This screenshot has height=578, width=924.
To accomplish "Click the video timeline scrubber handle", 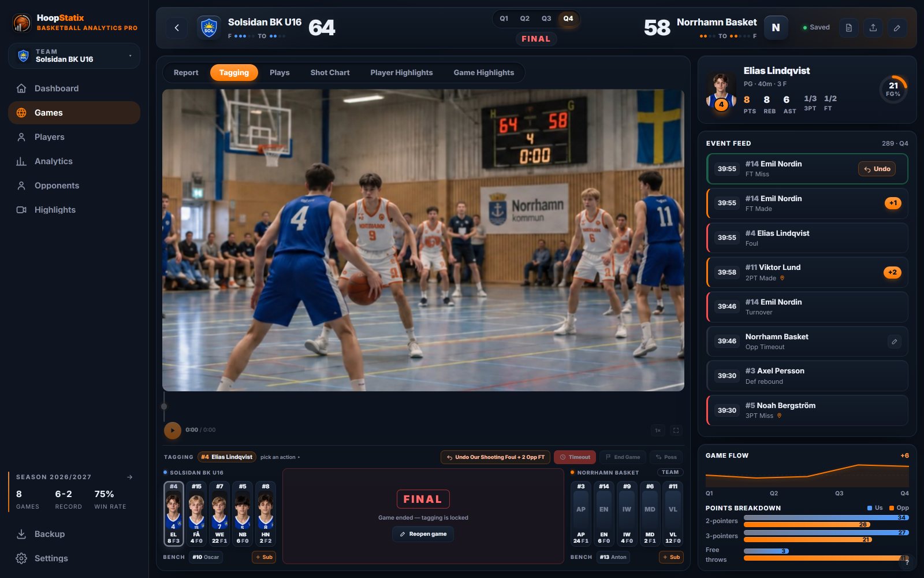I will click(164, 406).
